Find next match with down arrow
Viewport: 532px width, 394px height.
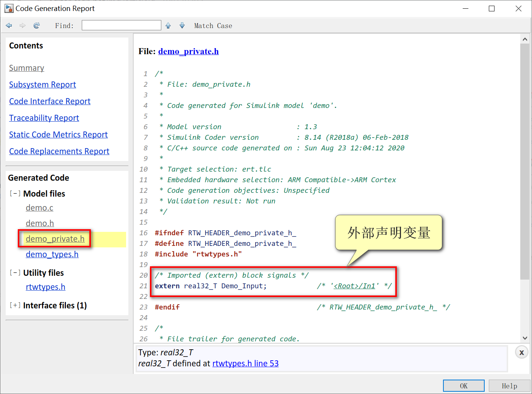click(182, 25)
